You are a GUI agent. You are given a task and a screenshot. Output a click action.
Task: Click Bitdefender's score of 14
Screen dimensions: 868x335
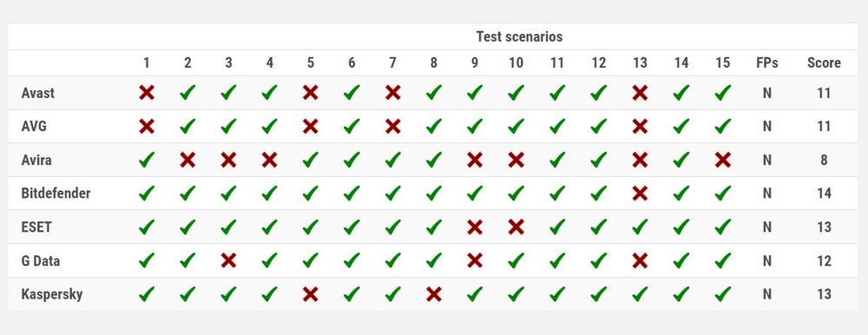click(824, 194)
